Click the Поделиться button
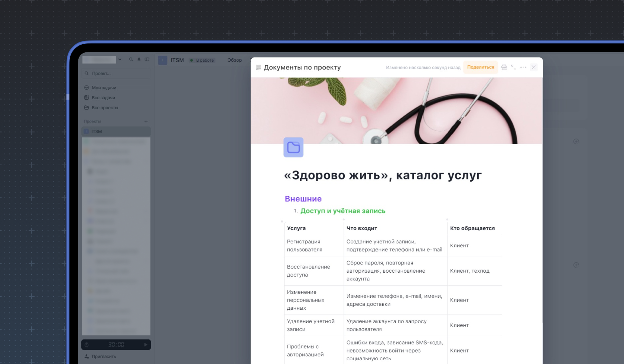This screenshot has width=624, height=364. pos(481,67)
